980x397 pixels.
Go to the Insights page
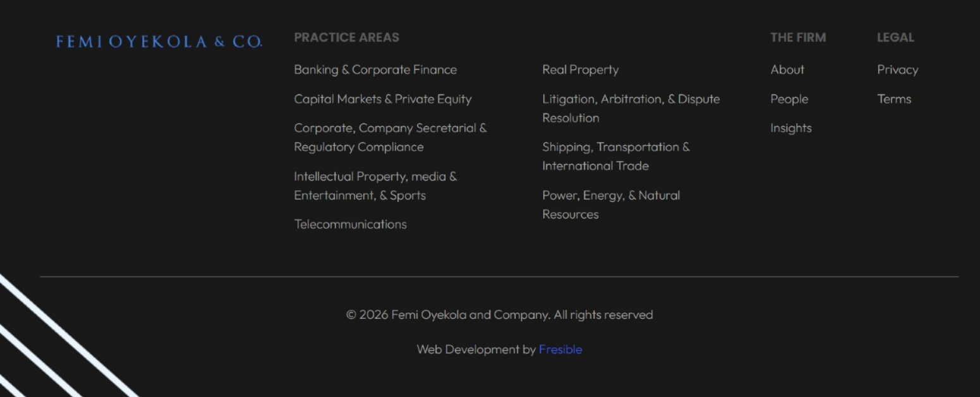tap(790, 128)
